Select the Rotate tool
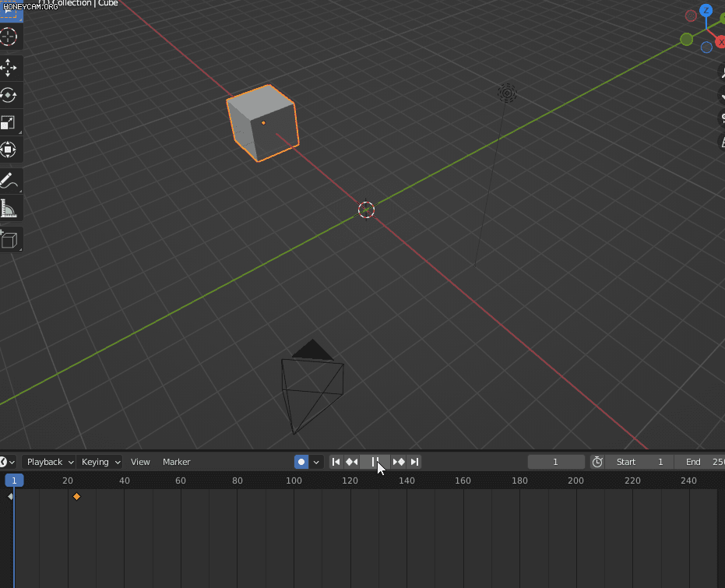Screen dimensions: 725x588 (x=9, y=95)
